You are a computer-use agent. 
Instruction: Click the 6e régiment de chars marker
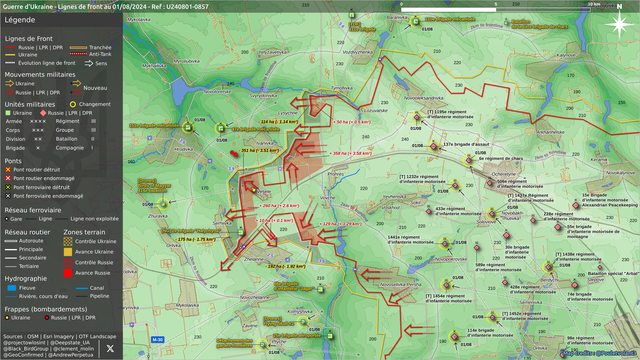coord(469,160)
